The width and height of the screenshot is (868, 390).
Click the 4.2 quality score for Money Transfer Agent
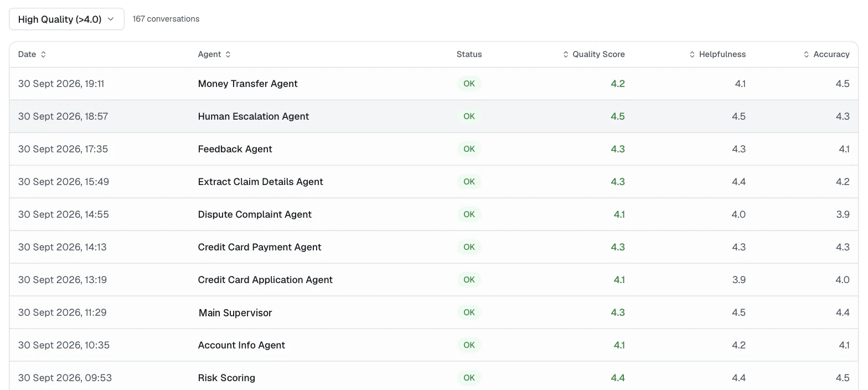pyautogui.click(x=618, y=84)
